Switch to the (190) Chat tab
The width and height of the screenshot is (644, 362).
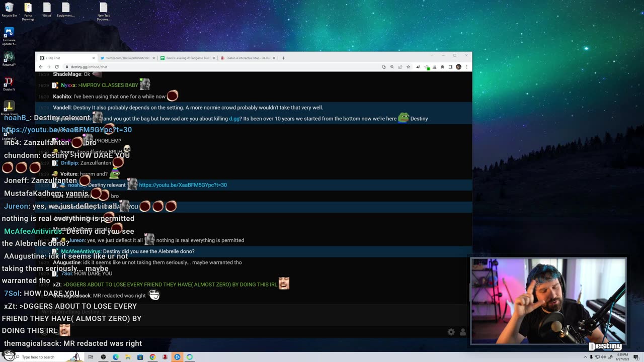tap(67, 58)
